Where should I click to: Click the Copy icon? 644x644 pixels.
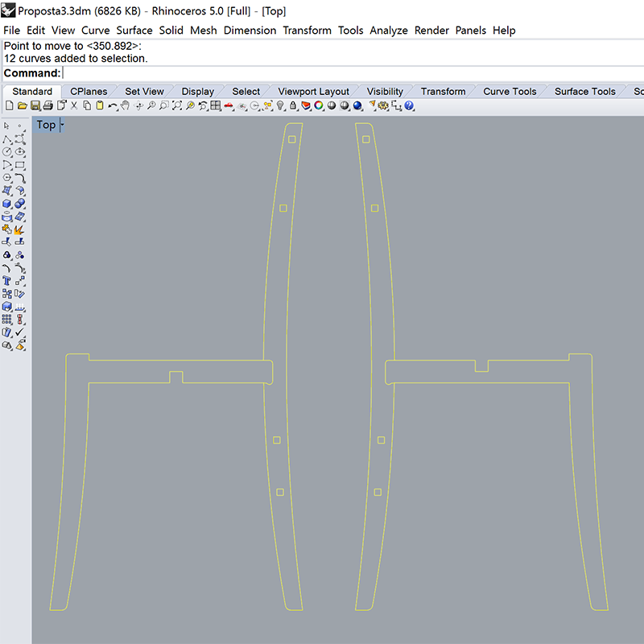coord(87,105)
